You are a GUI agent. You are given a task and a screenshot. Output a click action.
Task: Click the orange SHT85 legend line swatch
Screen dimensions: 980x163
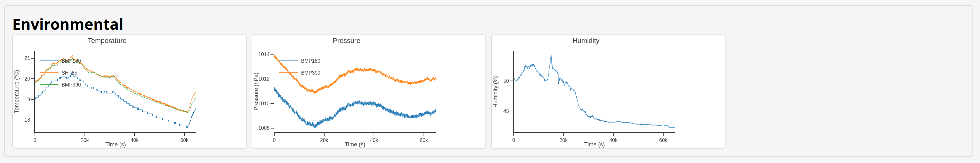49,73
